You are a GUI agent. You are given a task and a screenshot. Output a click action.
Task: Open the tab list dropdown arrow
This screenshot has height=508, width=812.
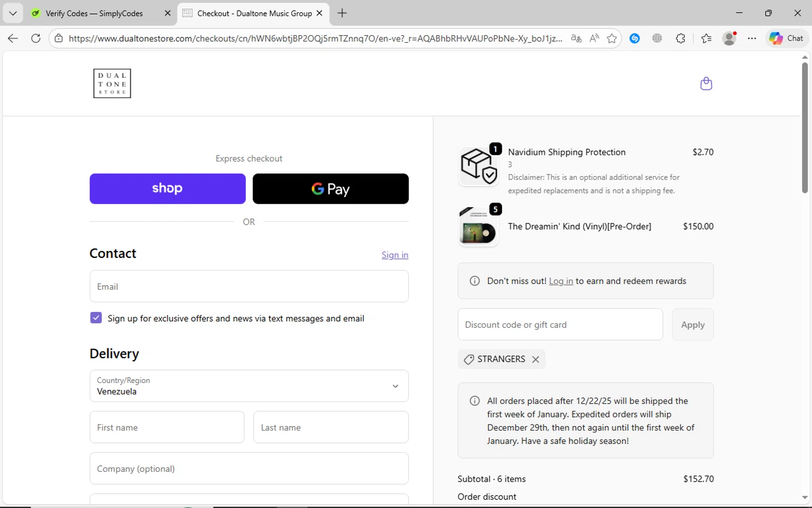coord(12,13)
